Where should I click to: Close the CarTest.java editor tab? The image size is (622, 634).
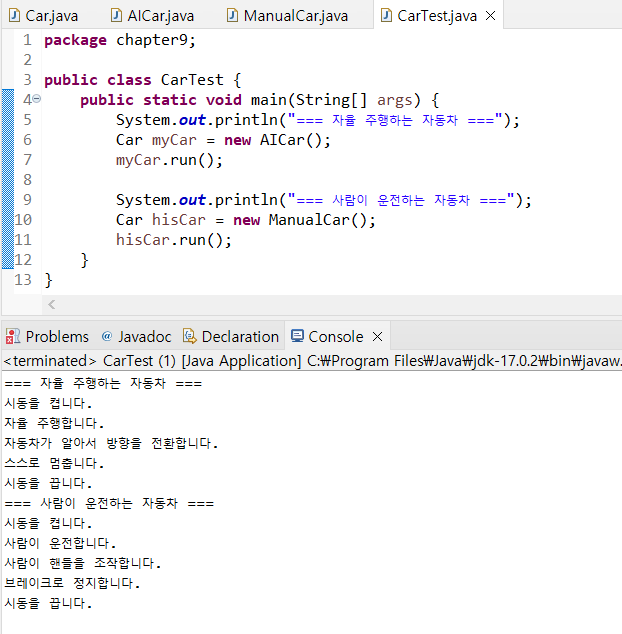pos(489,16)
